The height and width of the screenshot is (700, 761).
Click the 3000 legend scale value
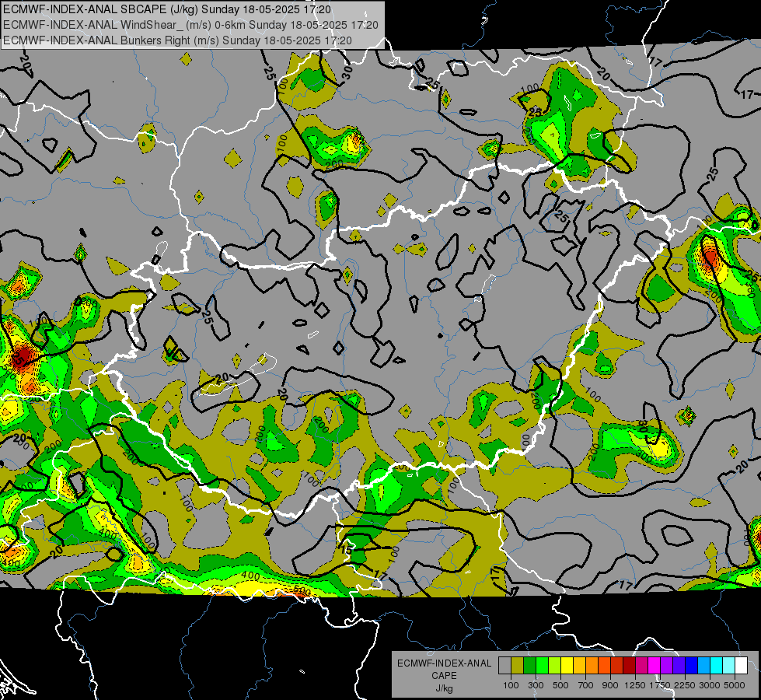click(x=710, y=685)
